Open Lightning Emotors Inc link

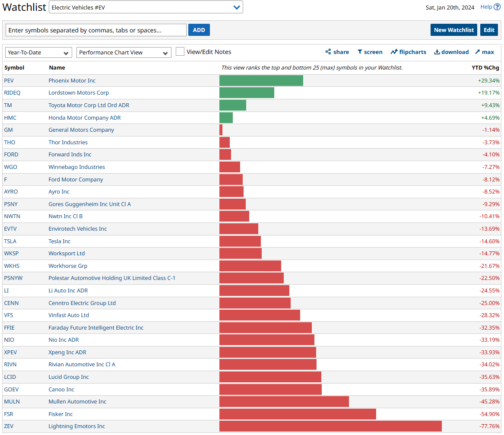pyautogui.click(x=76, y=426)
